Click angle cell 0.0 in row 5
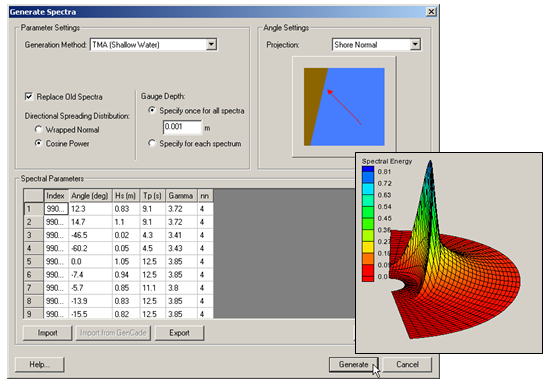Image resolution: width=552 pixels, height=385 pixels. click(x=90, y=261)
